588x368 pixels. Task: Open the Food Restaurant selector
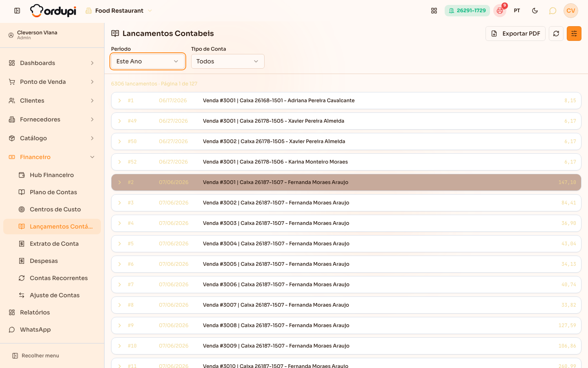(119, 11)
